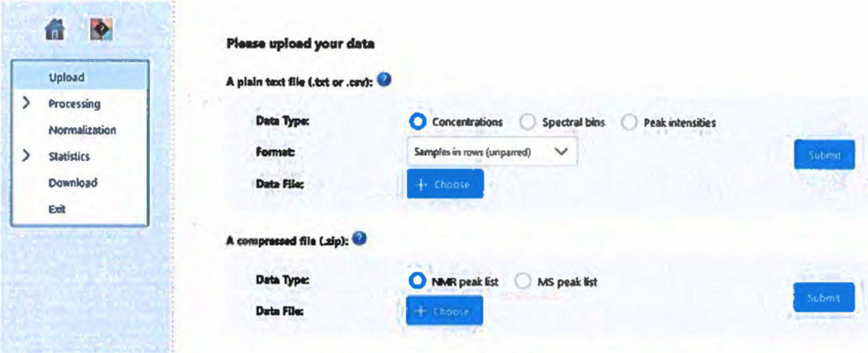Choose the NMR peak list option
The height and width of the screenshot is (353, 868).
coord(417,281)
